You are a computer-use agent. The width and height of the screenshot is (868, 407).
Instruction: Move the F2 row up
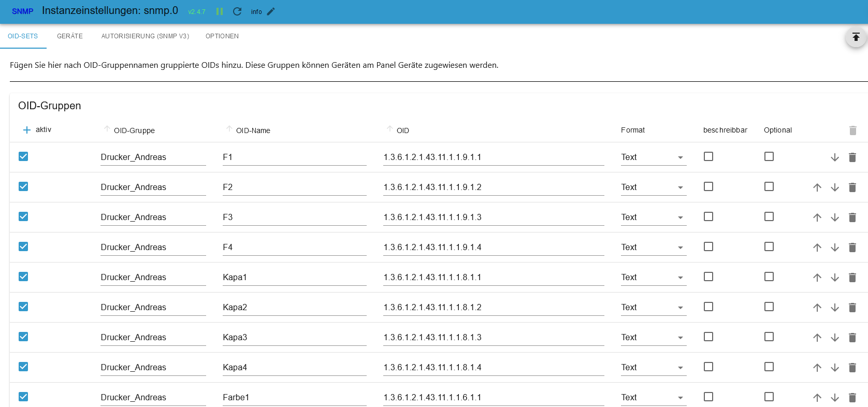(x=817, y=187)
